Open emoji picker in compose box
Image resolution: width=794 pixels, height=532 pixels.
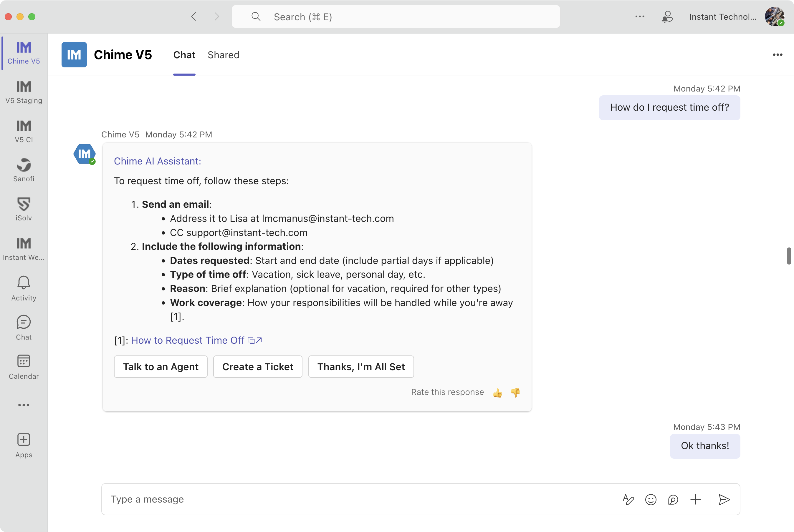click(651, 499)
